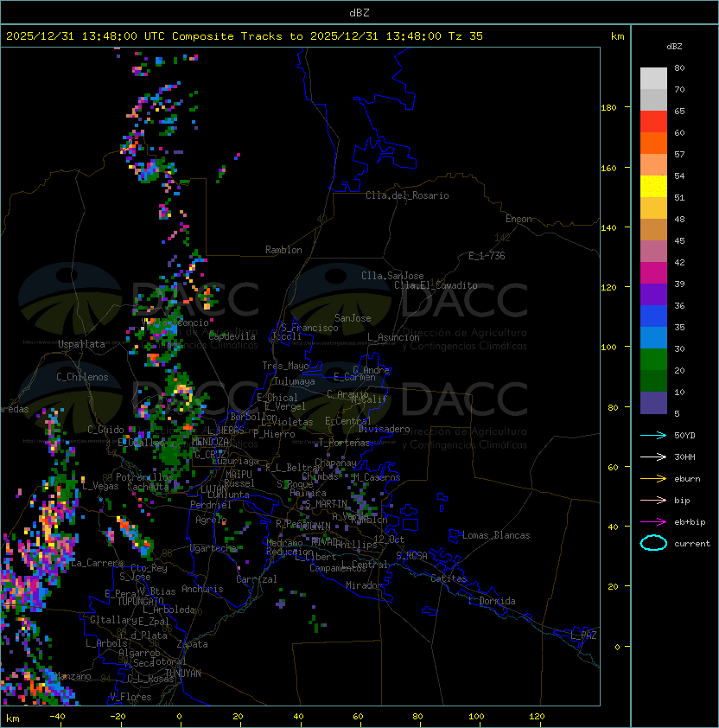719x728 pixels.
Task: Click the 'C_Chilenos' map label
Action: [x=82, y=377]
